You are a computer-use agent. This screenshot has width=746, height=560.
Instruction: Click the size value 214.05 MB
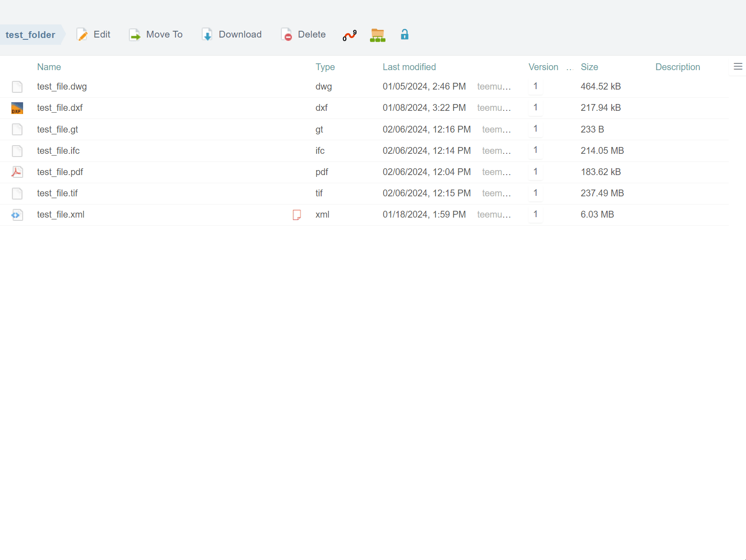click(x=602, y=151)
